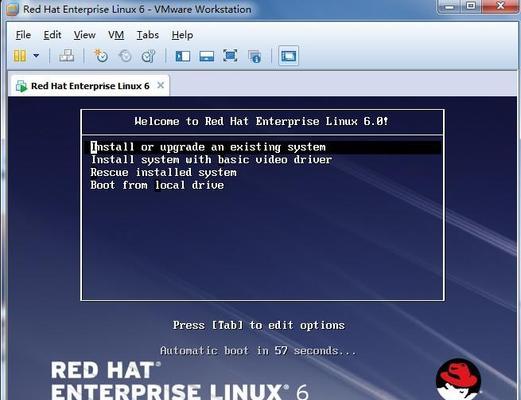Viewport: 521px width, 400px height.
Task: Open the File menu
Action: tap(23, 35)
